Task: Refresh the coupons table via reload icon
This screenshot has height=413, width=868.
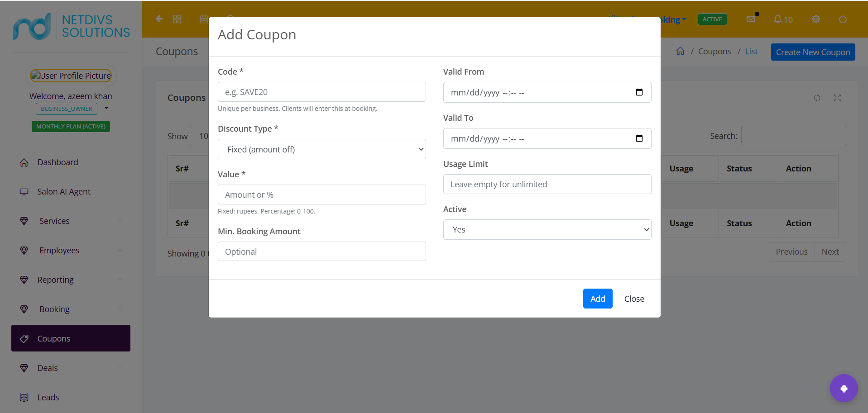Action: [x=817, y=98]
